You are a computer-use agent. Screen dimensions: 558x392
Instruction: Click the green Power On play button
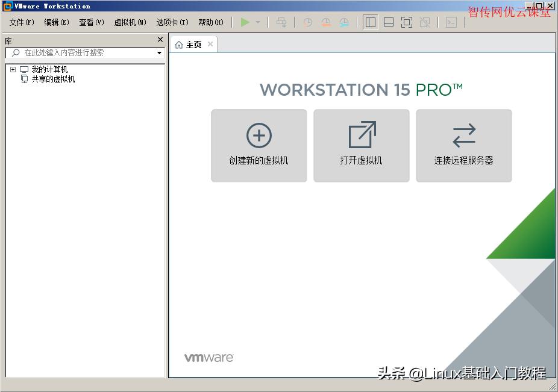(x=245, y=22)
